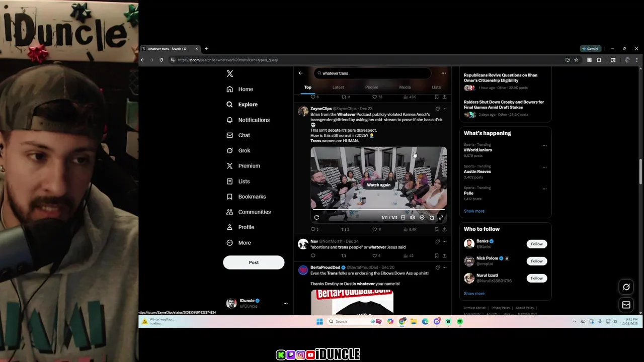Open ZayneClips post Grok explain icon
This screenshot has width=644, height=362.
pyautogui.click(x=437, y=109)
